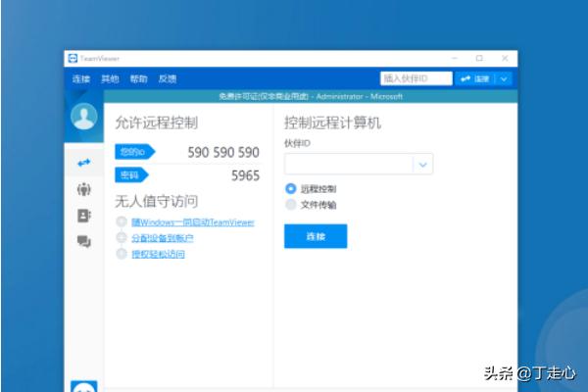This screenshot has height=392, width=588.
Task: Click the TeamViewer logo at the sidebar bottom
Action: 84,387
